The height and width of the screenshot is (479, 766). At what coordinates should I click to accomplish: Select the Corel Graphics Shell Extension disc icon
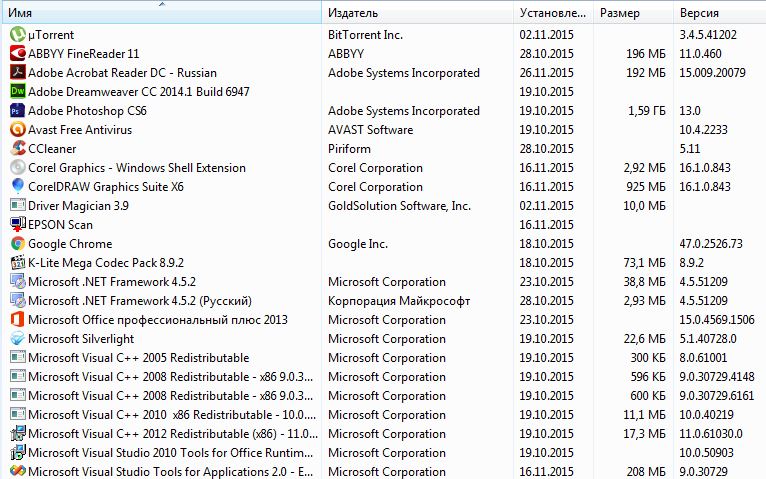(18, 167)
